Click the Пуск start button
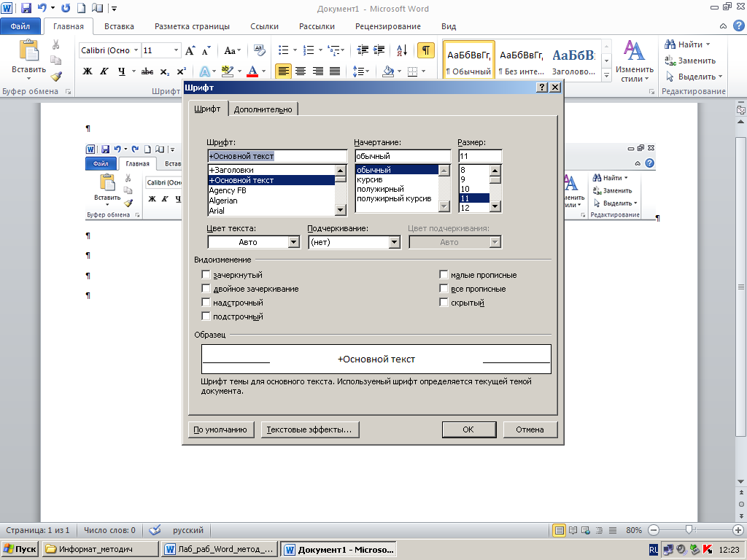This screenshot has width=747, height=560. coord(20,549)
